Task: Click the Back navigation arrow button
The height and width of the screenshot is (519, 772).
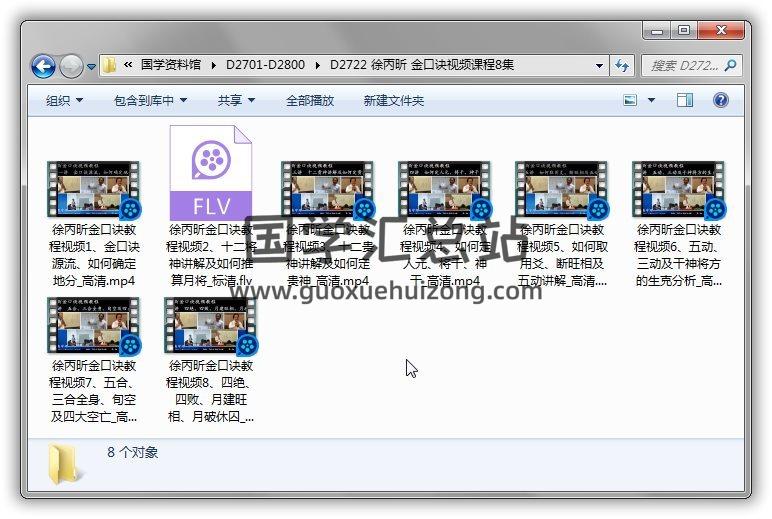Action: point(44,66)
